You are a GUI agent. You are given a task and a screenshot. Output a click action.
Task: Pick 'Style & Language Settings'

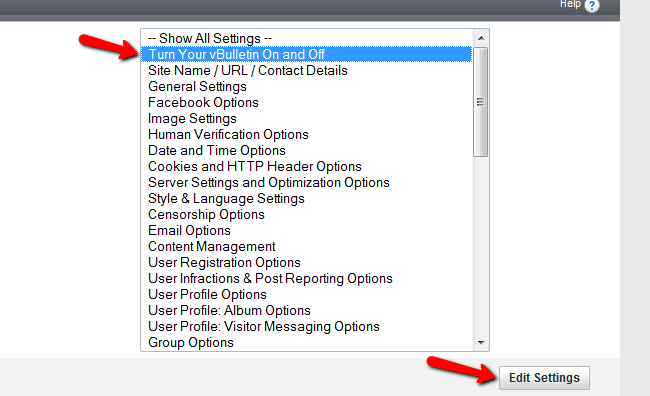[306, 199]
